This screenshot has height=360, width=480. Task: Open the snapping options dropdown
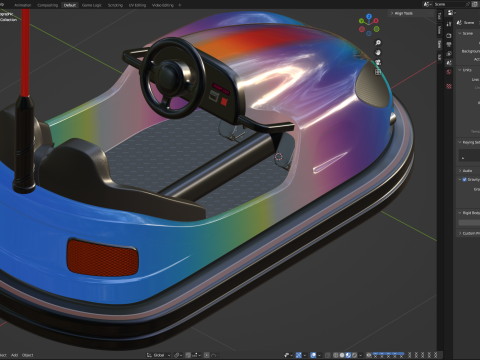click(x=196, y=355)
